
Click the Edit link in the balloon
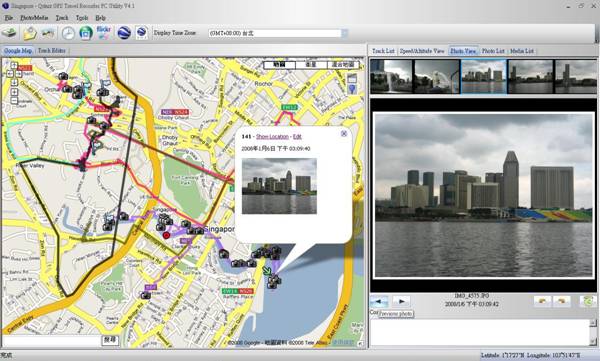pyautogui.click(x=297, y=137)
